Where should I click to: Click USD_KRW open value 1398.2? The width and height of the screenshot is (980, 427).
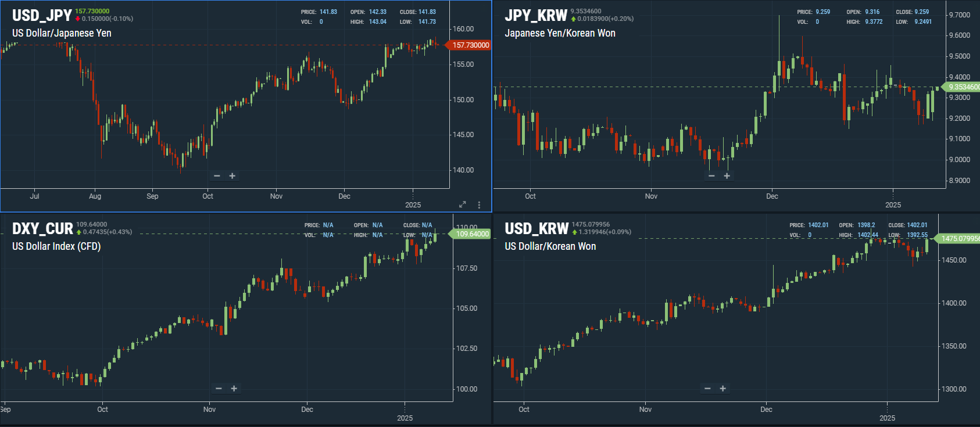pyautogui.click(x=866, y=225)
